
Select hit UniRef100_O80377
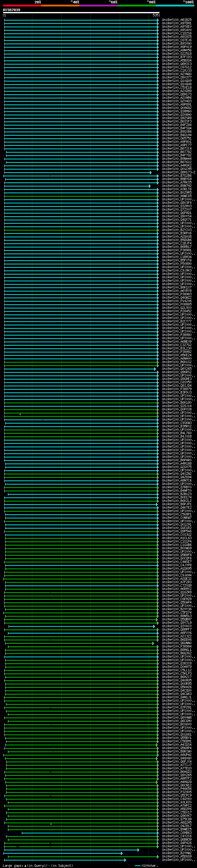pyautogui.click(x=176, y=77)
